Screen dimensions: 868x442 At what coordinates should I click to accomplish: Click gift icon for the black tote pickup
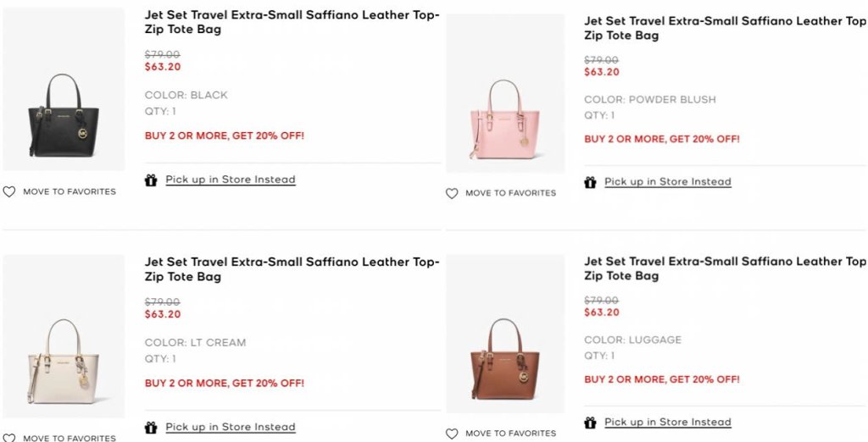[151, 180]
